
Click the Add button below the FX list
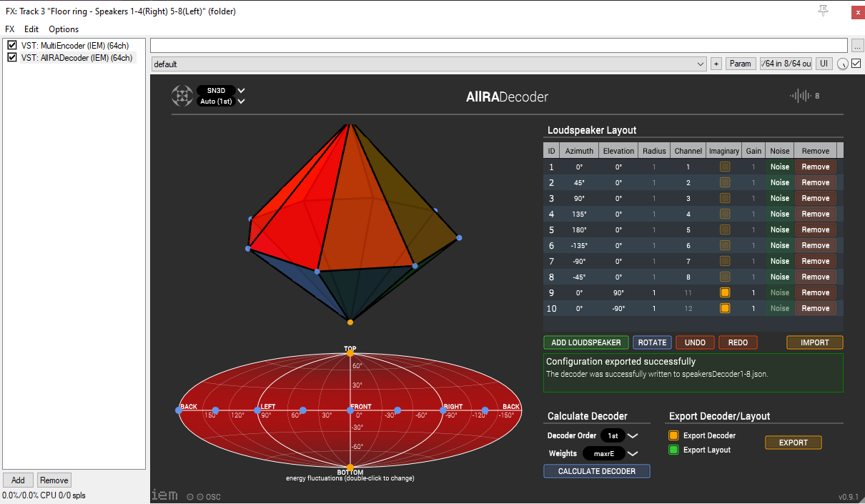18,480
